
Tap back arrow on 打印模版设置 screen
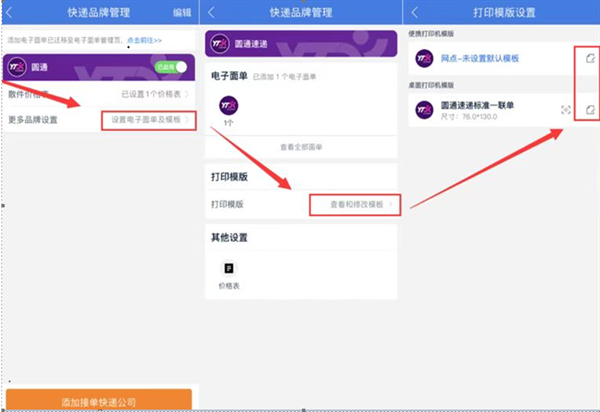pos(415,12)
